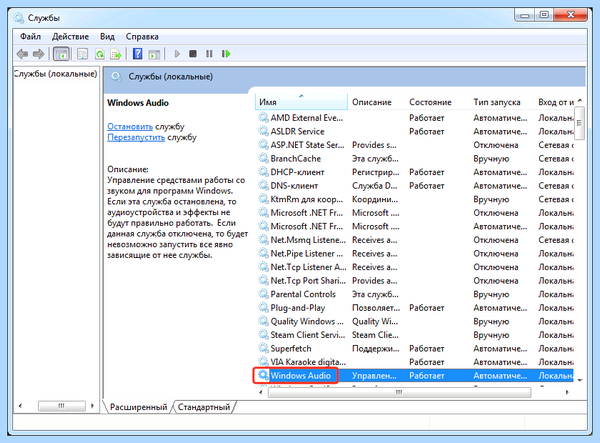The width and height of the screenshot is (600, 443).
Task: Select the Net.Msmq Listener service
Action: [x=415, y=240]
